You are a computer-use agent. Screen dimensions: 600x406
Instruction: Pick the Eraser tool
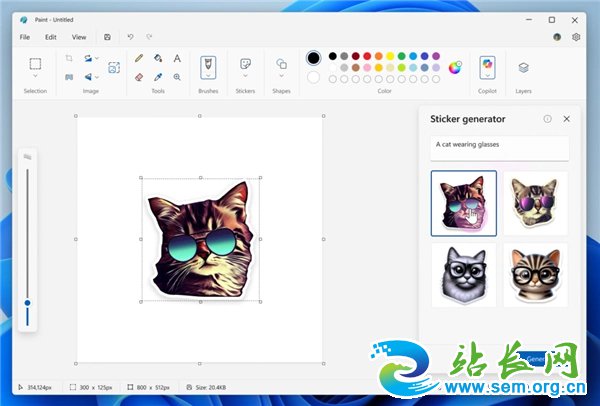click(139, 76)
